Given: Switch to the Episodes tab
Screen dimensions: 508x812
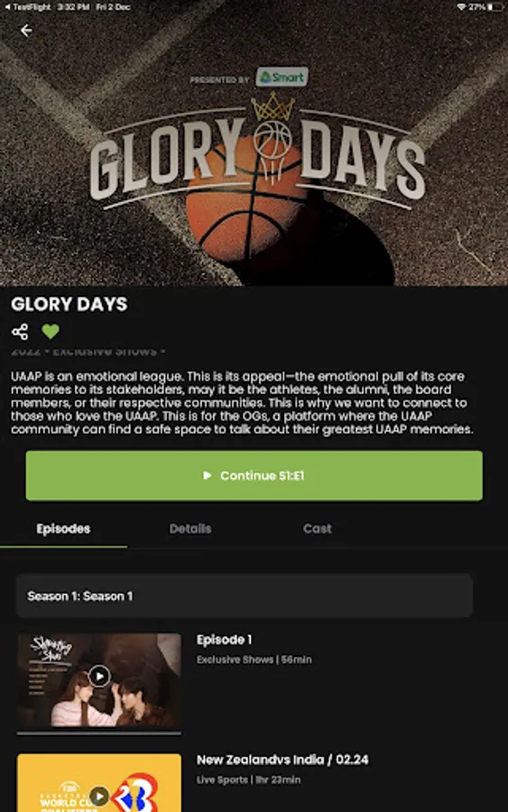Looking at the screenshot, I should (63, 529).
